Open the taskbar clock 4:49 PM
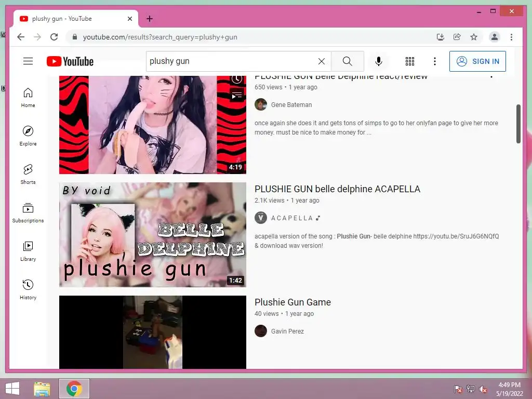This screenshot has height=399, width=532. click(x=509, y=389)
